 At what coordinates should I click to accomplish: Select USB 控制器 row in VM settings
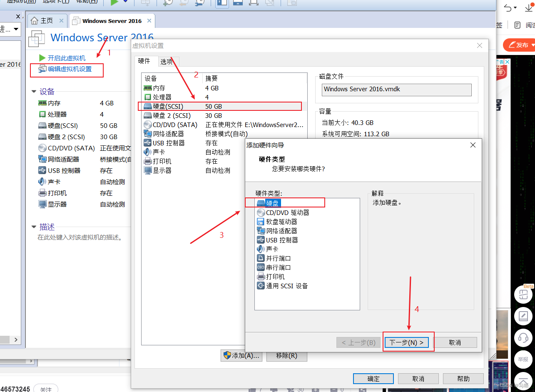[x=194, y=143]
